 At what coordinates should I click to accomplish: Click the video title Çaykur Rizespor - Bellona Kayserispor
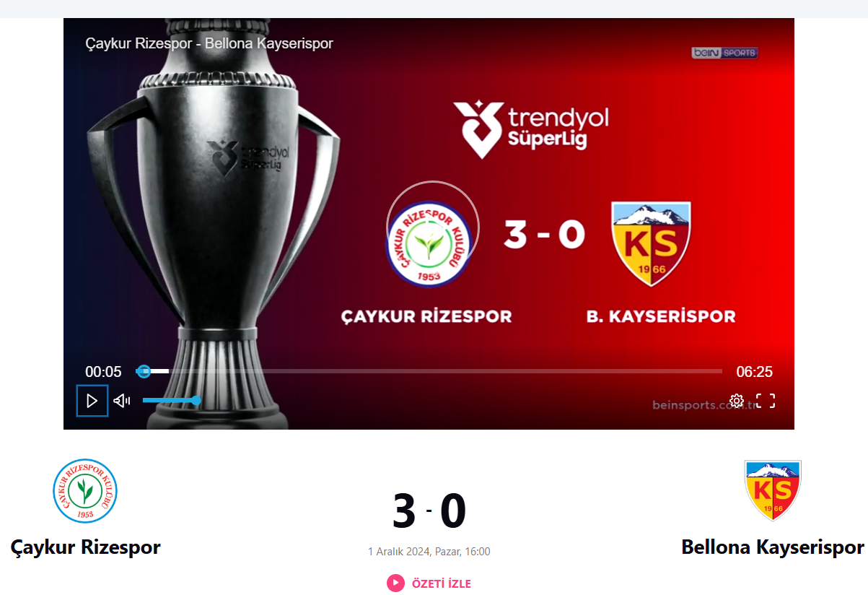209,43
